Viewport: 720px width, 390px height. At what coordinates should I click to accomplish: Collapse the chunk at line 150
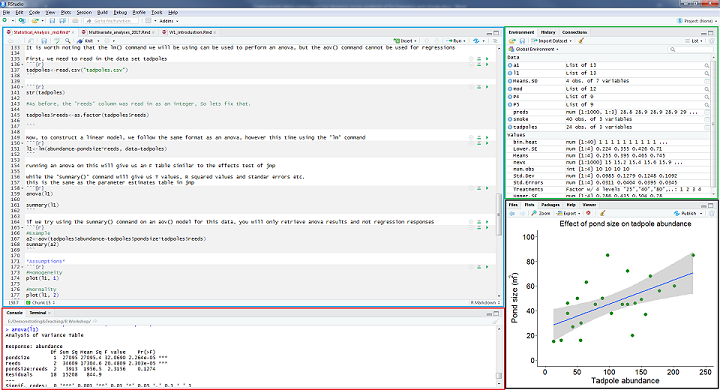click(23, 143)
